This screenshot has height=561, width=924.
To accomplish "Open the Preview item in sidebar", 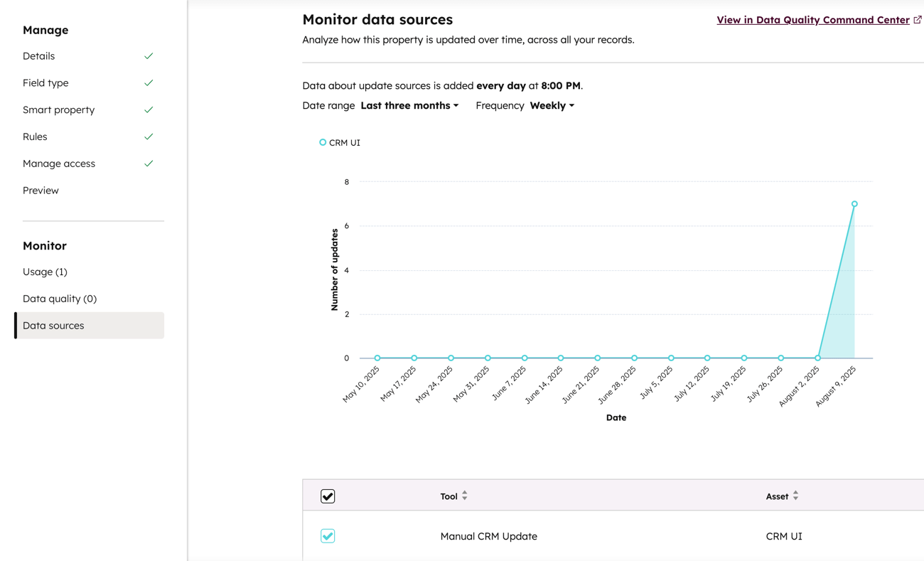I will (x=41, y=191).
